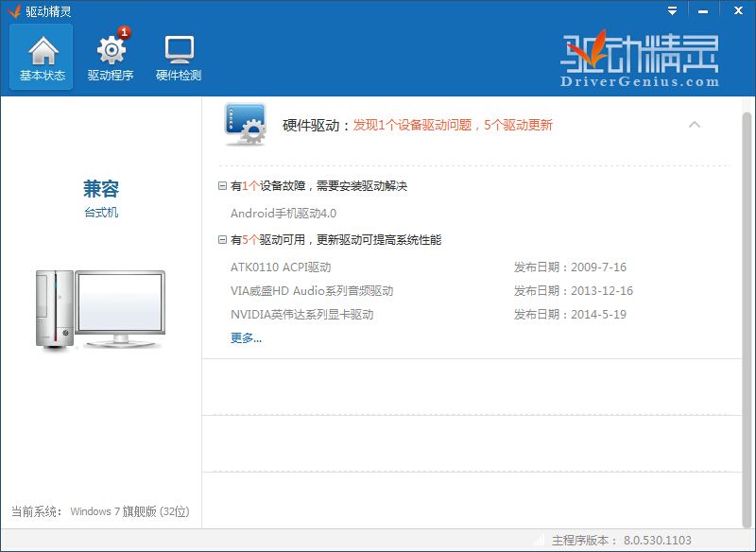
Task: Select ATK0110 ACPI驱动 entry
Action: coord(281,267)
